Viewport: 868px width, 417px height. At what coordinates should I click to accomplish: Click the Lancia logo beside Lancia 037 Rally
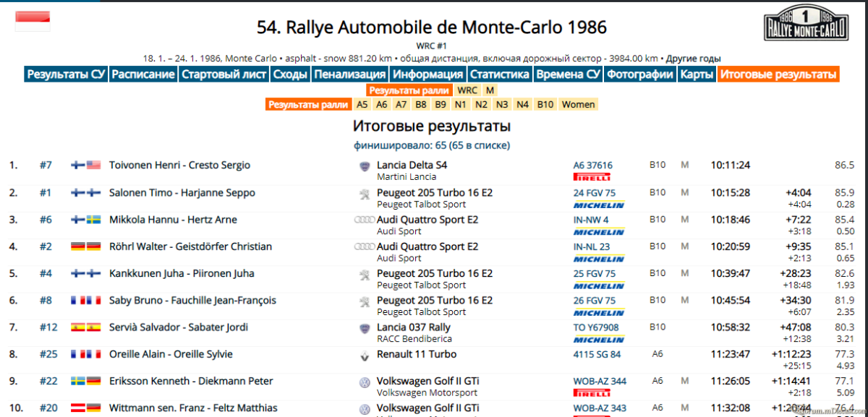(x=365, y=328)
